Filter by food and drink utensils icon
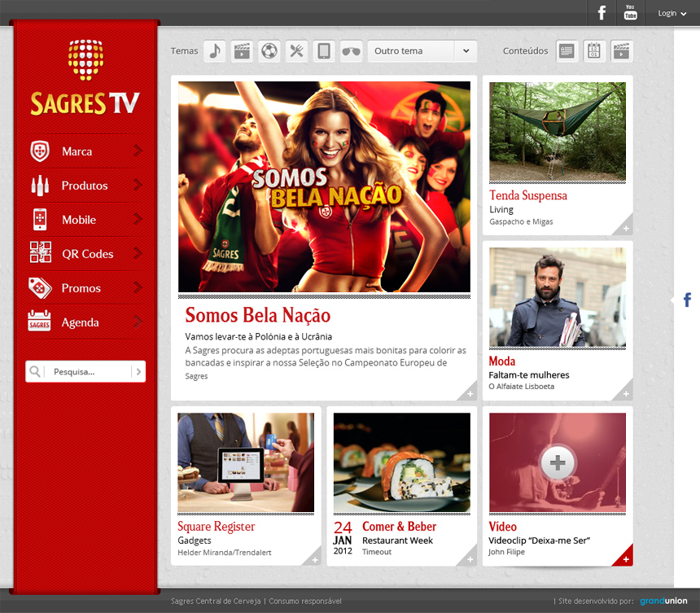The image size is (700, 613). tap(296, 51)
